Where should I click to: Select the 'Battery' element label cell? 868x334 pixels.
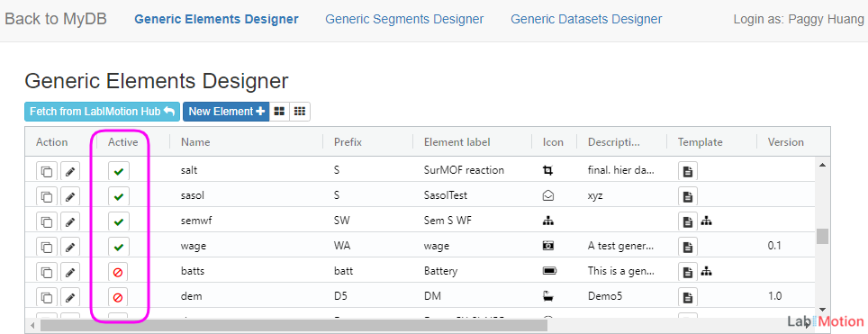click(x=440, y=271)
